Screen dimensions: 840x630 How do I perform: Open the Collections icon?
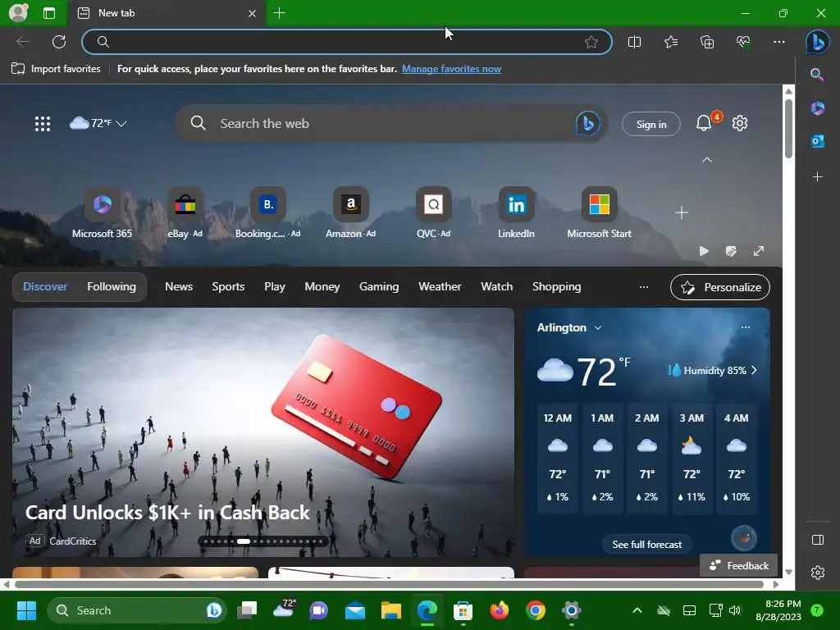pos(707,42)
